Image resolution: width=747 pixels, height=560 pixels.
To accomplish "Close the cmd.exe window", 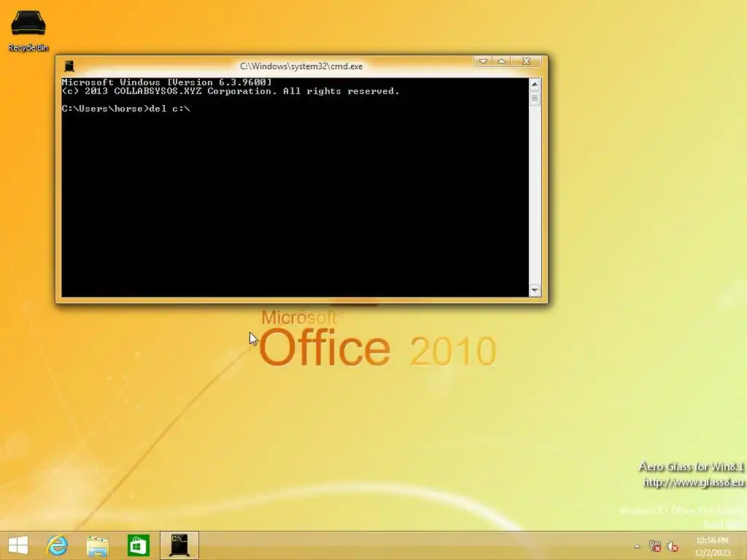I will [527, 61].
